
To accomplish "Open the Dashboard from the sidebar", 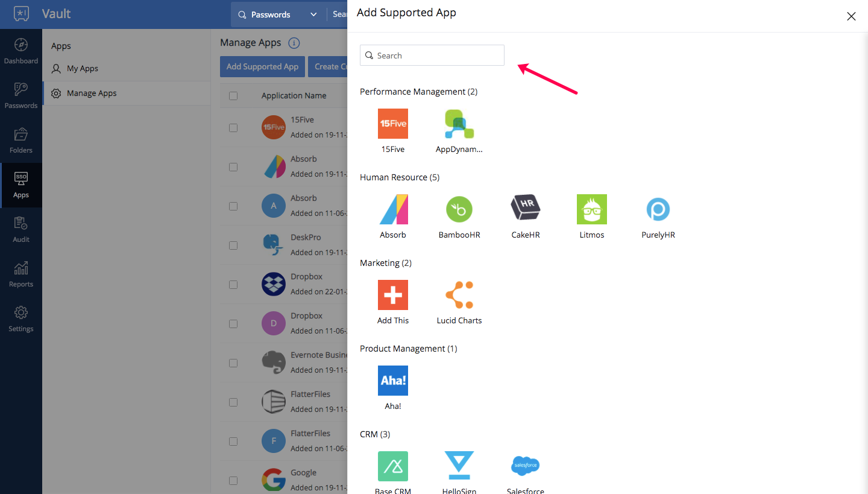I will pos(21,51).
